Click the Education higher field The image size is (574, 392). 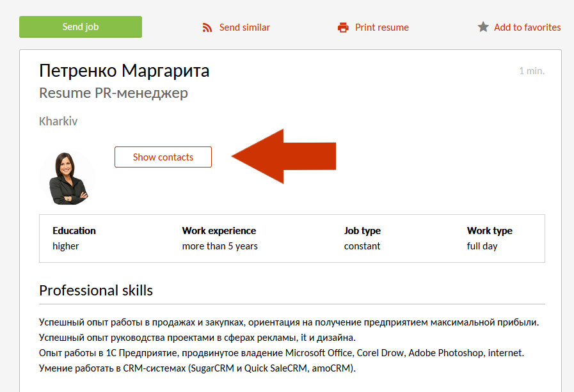point(74,238)
